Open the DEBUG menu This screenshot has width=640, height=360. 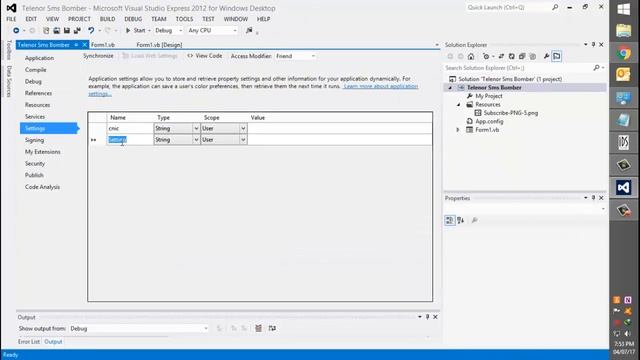133,19
